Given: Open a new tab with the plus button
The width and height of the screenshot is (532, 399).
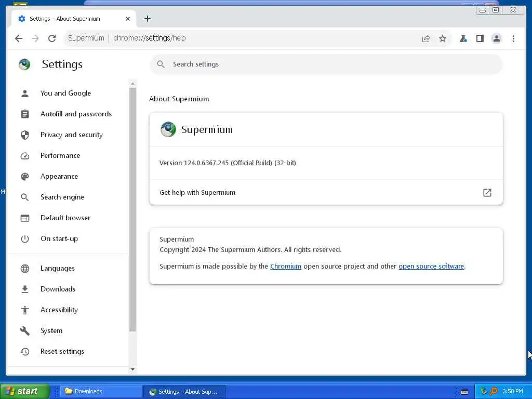Looking at the screenshot, I should pos(147,19).
